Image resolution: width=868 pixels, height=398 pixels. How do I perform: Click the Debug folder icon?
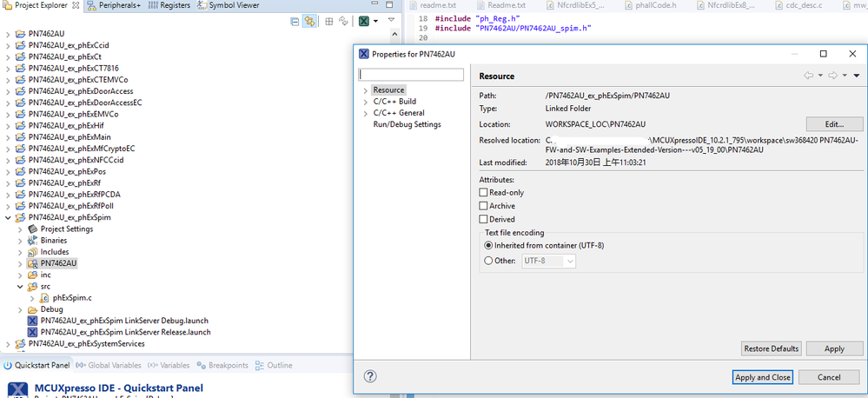point(32,309)
